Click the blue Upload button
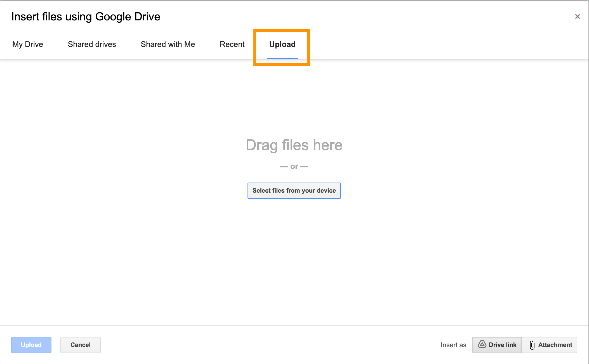This screenshot has height=364, width=589. (31, 345)
